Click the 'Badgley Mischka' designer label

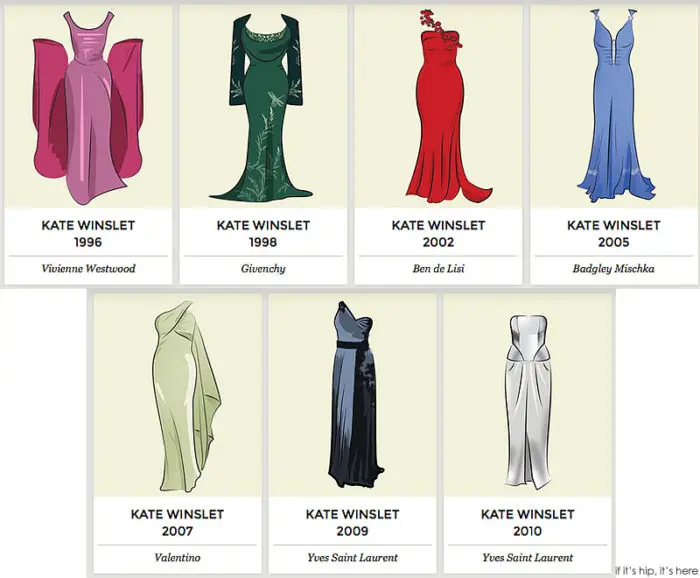(614, 269)
